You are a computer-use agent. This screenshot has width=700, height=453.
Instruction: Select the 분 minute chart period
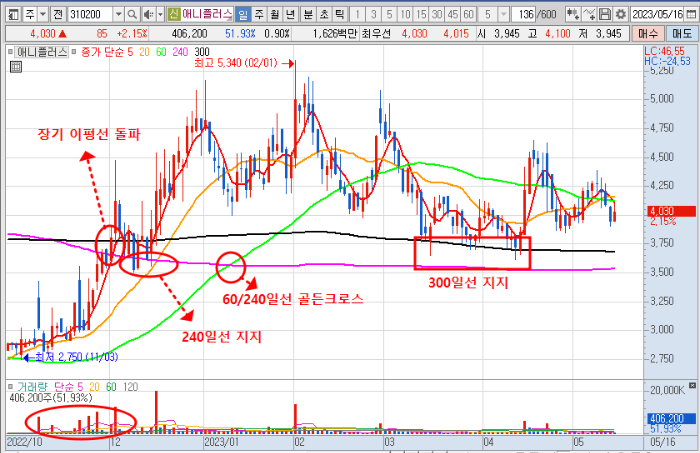point(308,15)
